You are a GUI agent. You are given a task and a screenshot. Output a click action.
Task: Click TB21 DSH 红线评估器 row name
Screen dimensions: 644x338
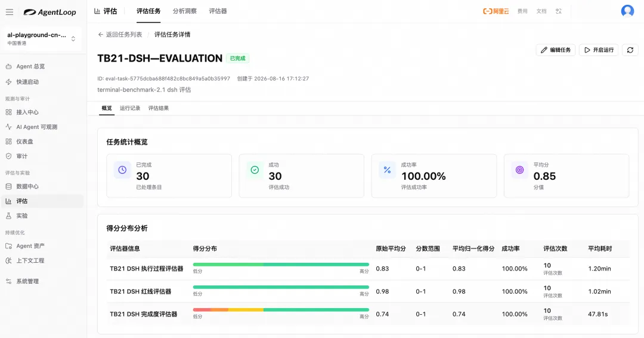141,291
